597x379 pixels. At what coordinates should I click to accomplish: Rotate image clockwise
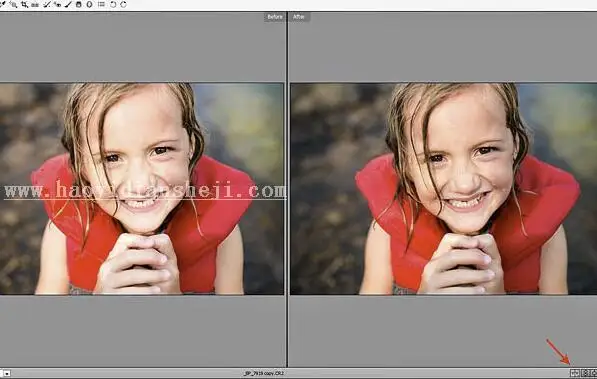123,5
